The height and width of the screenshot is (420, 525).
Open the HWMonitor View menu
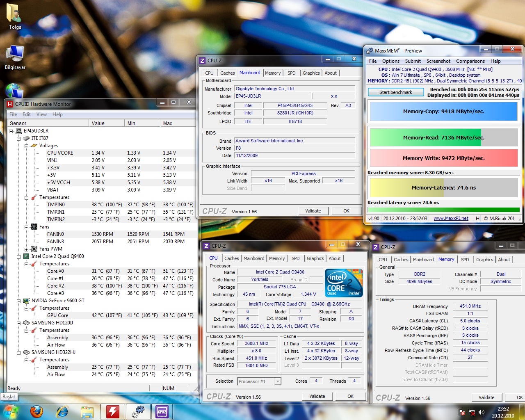[x=41, y=114]
